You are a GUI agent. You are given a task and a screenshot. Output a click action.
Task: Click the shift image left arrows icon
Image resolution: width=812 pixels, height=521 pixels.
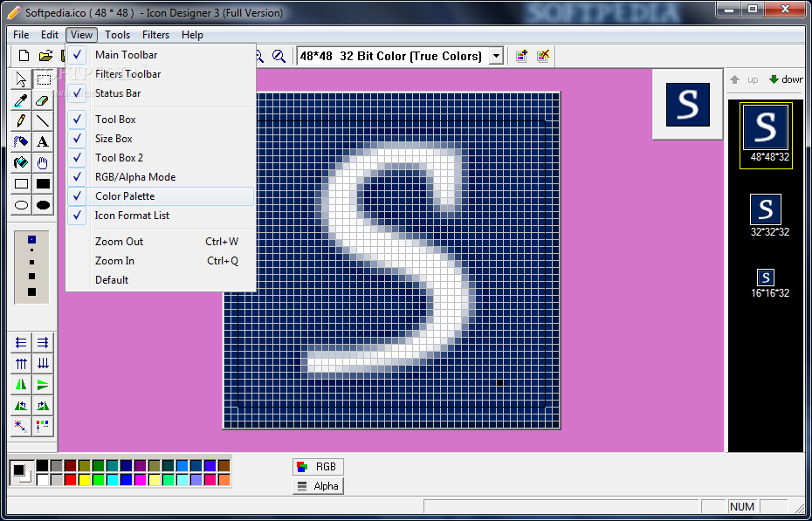pos(21,342)
